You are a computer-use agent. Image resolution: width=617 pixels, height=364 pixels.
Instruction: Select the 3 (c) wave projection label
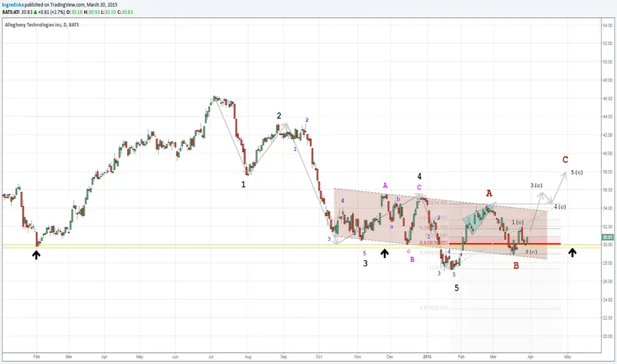pyautogui.click(x=536, y=185)
